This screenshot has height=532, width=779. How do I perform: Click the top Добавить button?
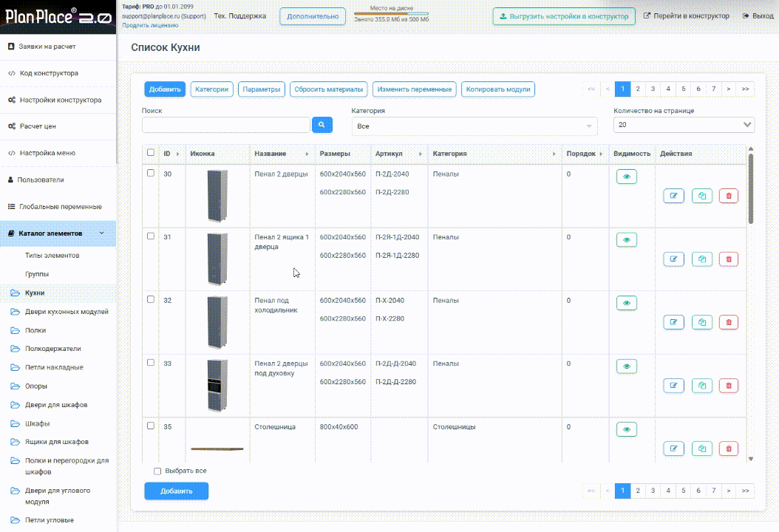(165, 89)
